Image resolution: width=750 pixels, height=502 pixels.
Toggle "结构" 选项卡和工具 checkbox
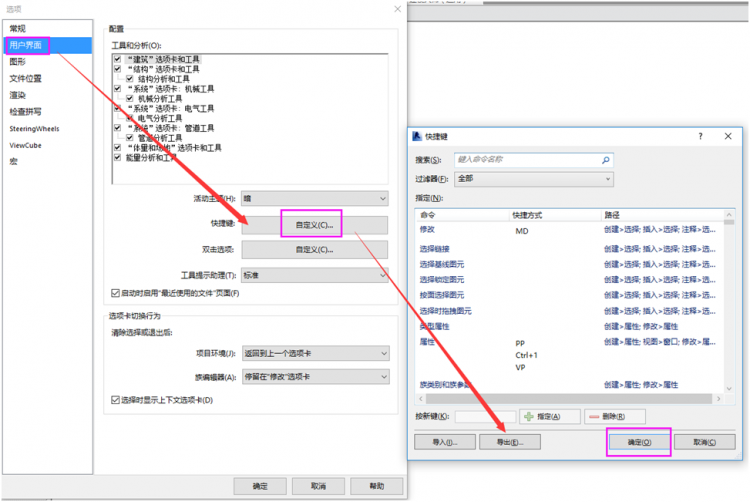tap(117, 69)
